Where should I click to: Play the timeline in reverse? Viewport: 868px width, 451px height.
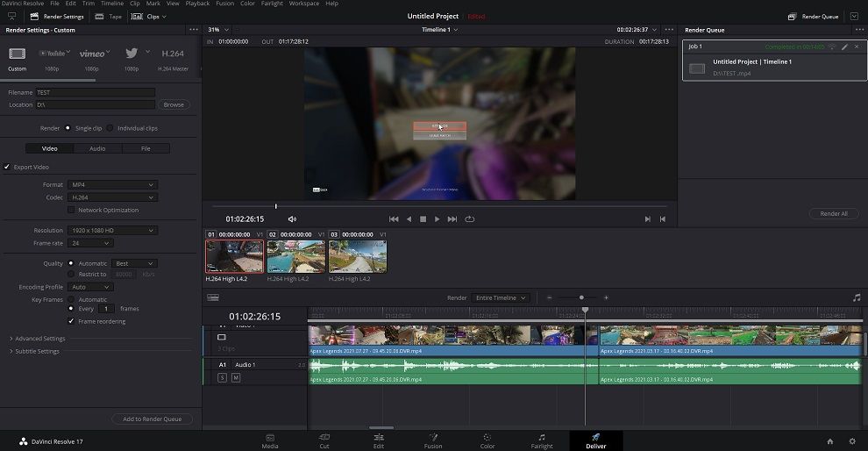[409, 218]
